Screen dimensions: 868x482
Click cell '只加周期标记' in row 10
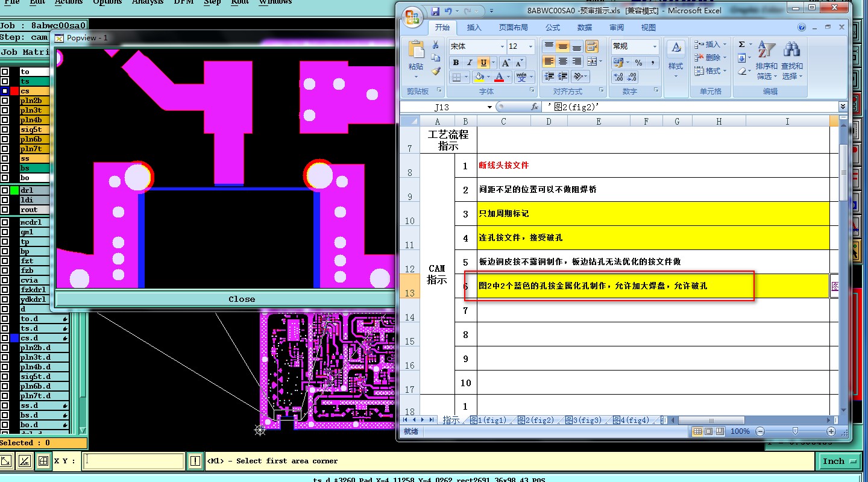pos(653,214)
